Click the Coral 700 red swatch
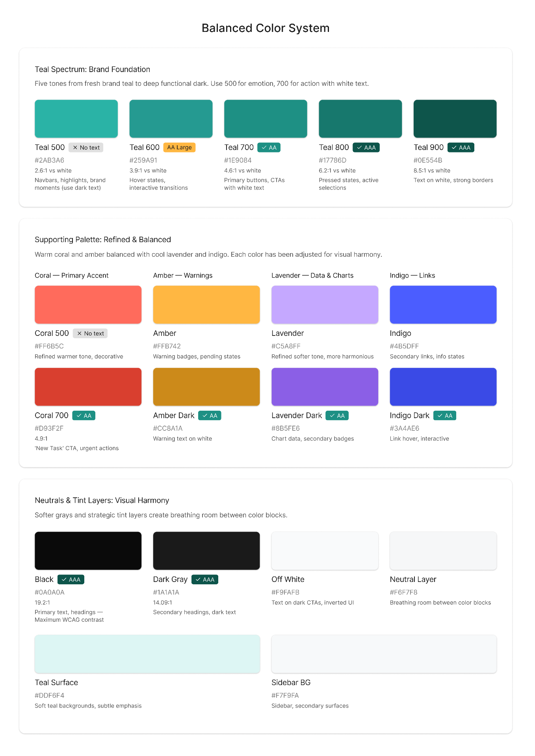535x756 pixels. coord(88,387)
